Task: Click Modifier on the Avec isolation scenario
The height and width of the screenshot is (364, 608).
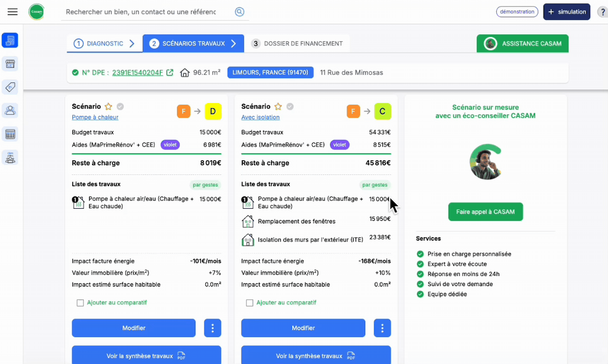Action: point(303,328)
